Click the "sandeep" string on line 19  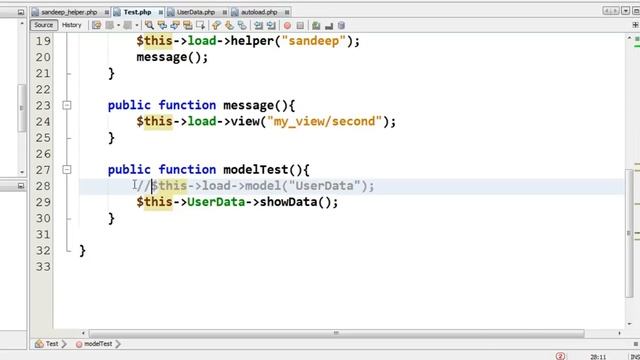313,41
